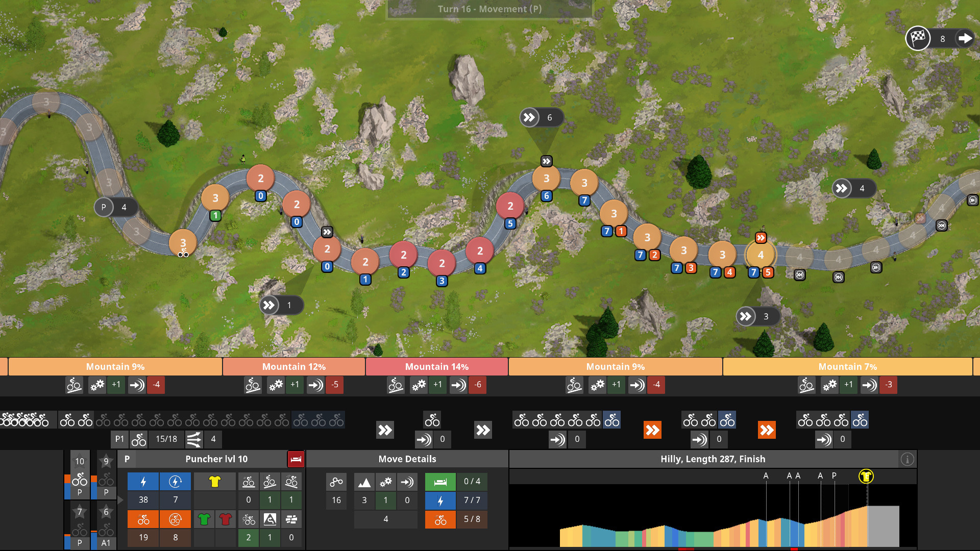
Task: Click the yellow jersey icon on the Puncher panel
Action: pos(214,481)
